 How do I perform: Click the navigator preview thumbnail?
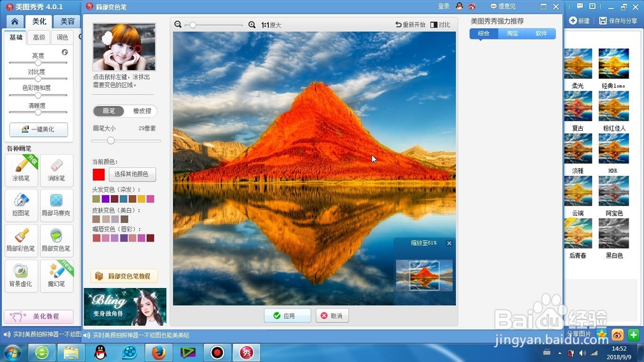click(424, 276)
